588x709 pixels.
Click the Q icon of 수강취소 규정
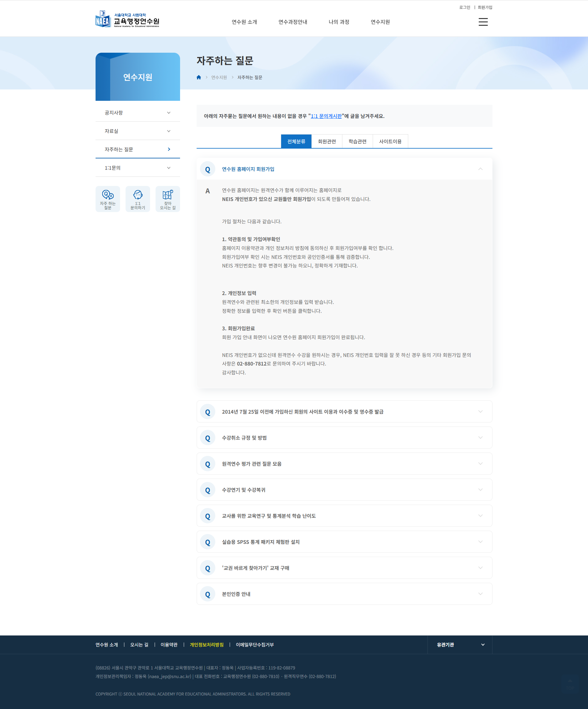[208, 438]
